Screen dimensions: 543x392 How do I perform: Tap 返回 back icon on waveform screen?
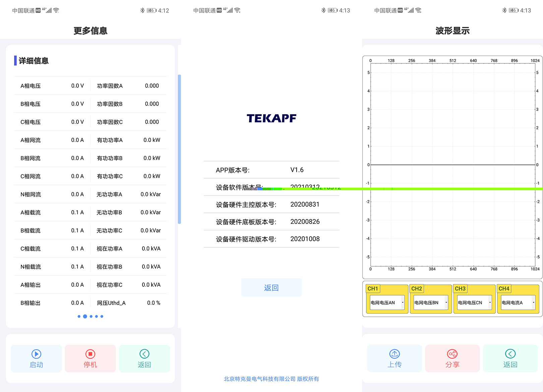pos(510,354)
